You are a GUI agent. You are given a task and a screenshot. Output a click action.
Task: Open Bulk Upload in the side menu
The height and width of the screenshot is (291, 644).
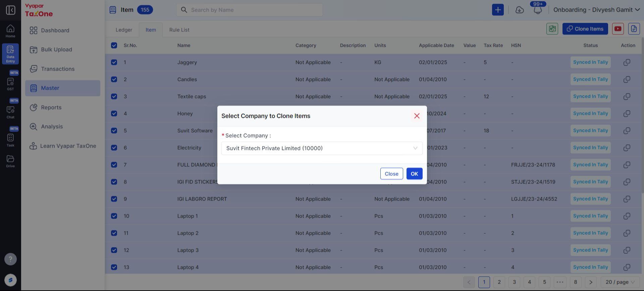click(63, 50)
